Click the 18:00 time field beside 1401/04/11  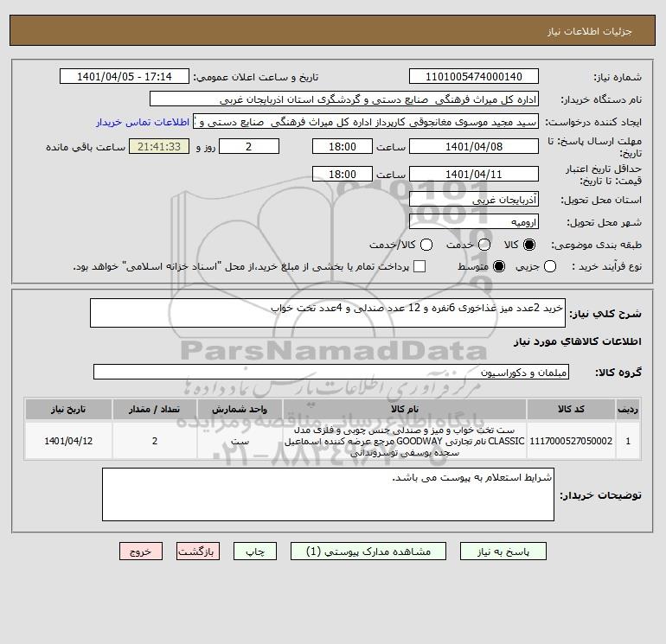pyautogui.click(x=343, y=174)
